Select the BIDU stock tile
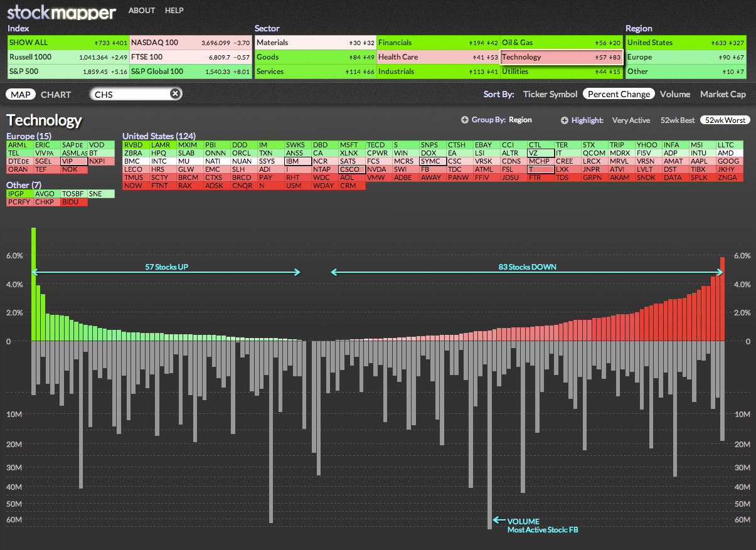 [x=73, y=202]
